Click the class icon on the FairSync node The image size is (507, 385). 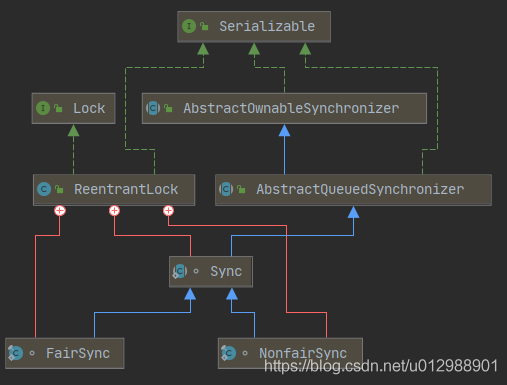tap(16, 353)
